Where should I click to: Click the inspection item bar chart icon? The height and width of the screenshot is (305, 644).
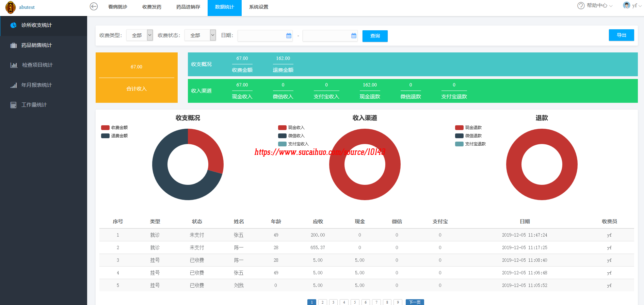[x=14, y=65]
